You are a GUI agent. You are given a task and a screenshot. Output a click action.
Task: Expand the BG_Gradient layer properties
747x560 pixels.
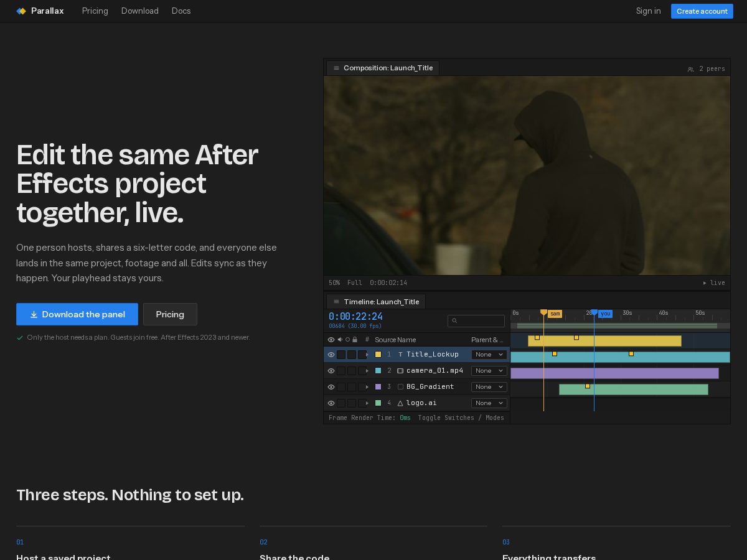[x=367, y=387]
